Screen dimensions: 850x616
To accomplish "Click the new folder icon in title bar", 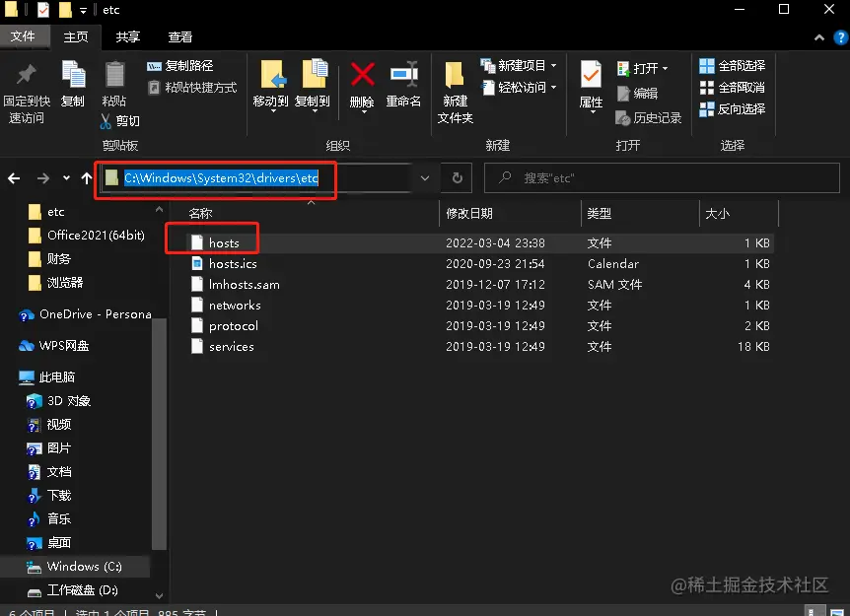I will coord(65,10).
